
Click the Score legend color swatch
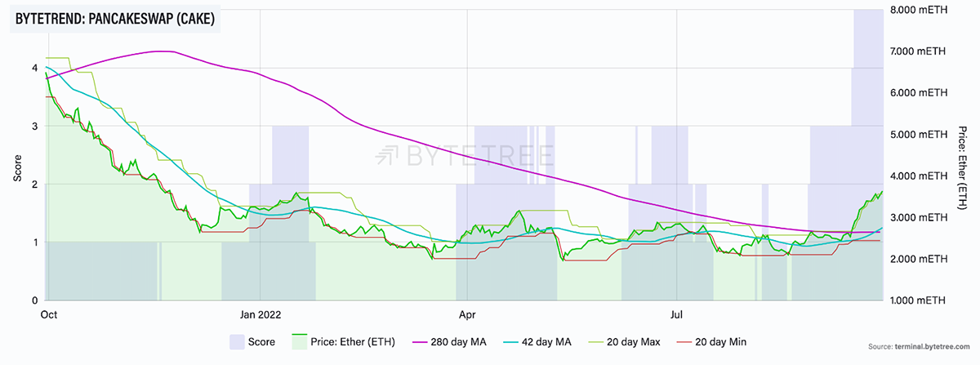238,341
